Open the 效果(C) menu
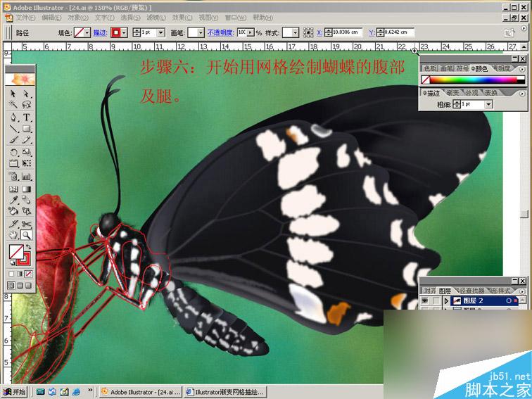 click(182, 18)
